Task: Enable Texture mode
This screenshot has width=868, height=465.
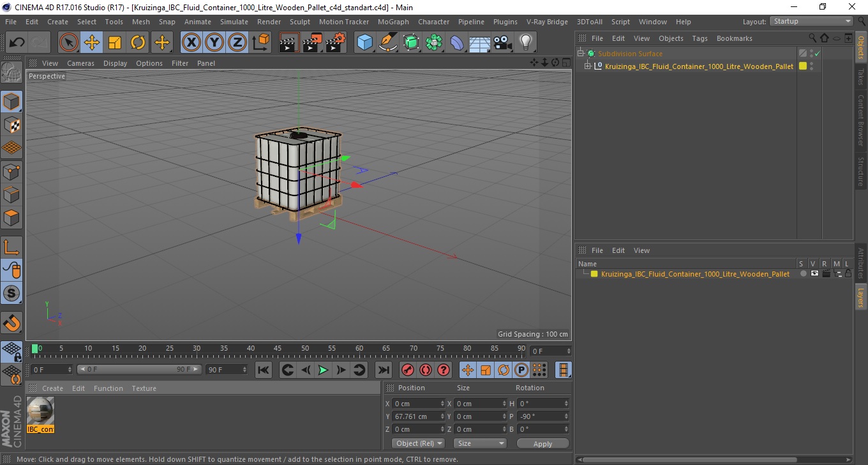Action: [11, 125]
